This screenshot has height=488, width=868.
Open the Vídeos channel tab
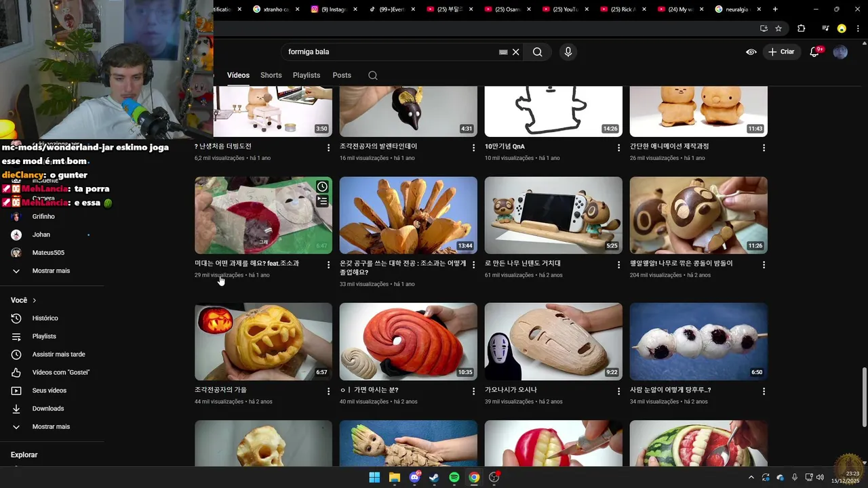(238, 75)
